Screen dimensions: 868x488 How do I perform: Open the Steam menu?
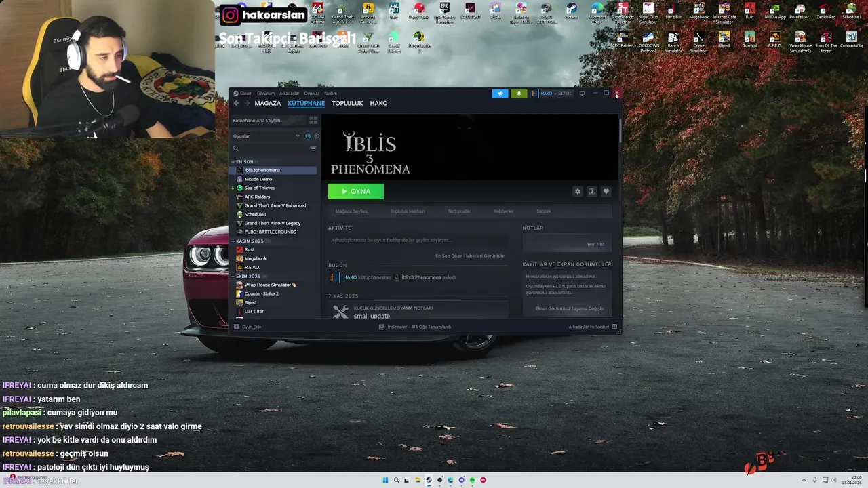[x=245, y=94]
